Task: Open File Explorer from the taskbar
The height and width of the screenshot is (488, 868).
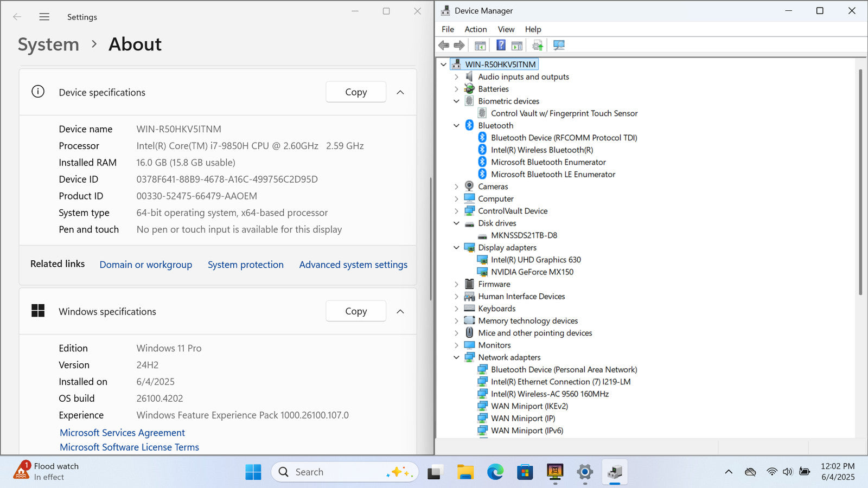Action: (465, 472)
